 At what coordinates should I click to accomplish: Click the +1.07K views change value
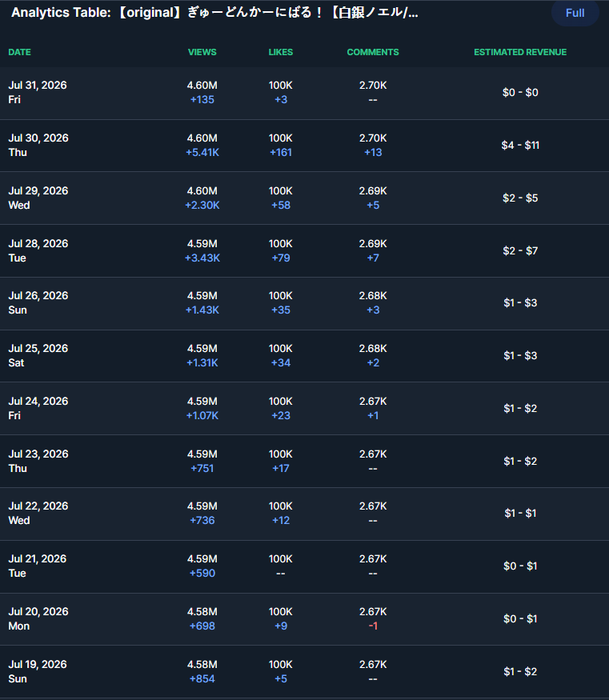[202, 415]
